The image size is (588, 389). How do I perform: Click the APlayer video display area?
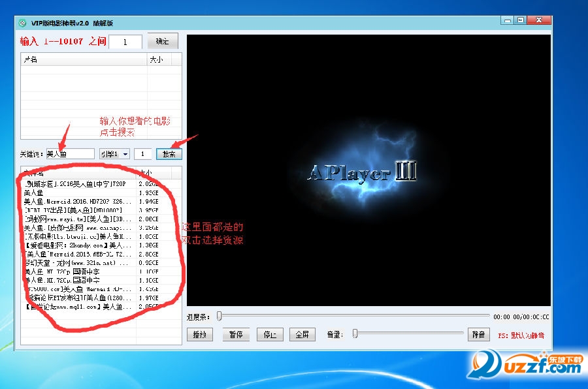tap(368, 170)
